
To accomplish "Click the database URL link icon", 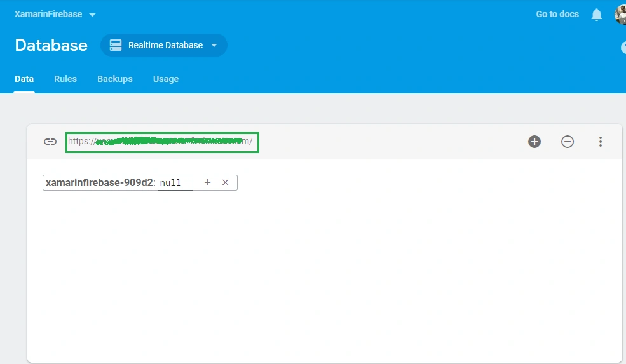I will point(50,142).
